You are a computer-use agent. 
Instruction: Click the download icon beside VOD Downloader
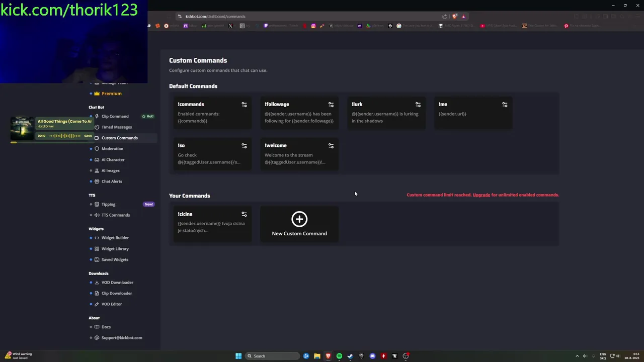[97, 283]
